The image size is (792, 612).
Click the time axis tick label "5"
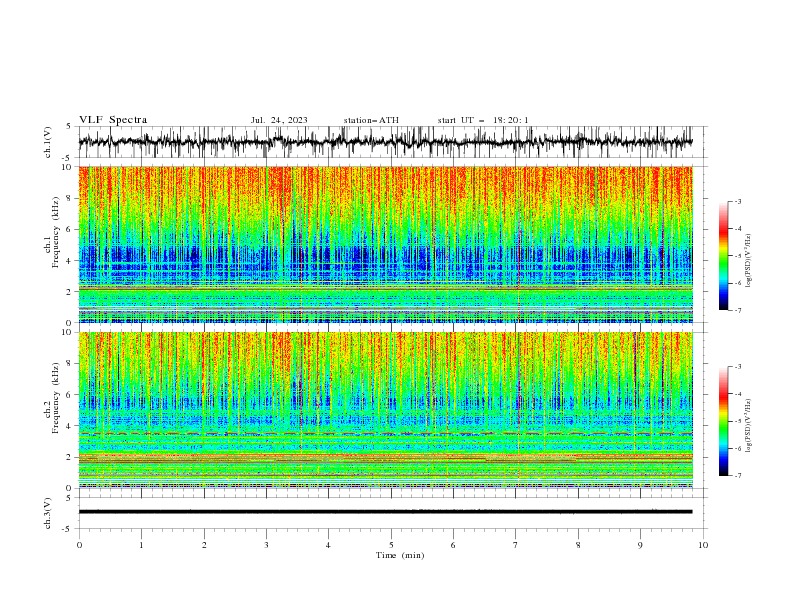[x=391, y=545]
